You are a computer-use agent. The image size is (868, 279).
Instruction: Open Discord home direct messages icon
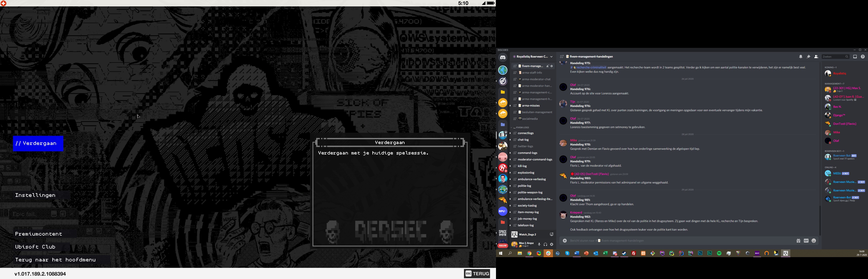coord(502,58)
